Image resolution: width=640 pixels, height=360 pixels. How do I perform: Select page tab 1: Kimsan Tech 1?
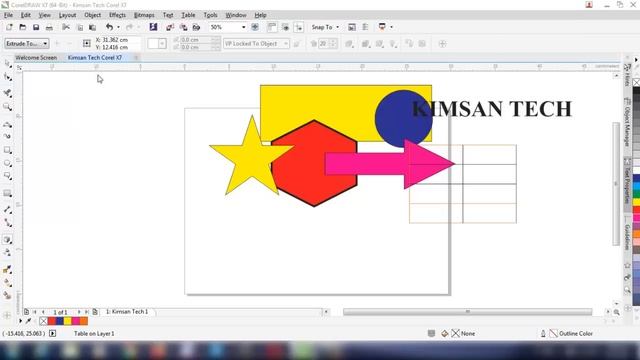(x=127, y=312)
